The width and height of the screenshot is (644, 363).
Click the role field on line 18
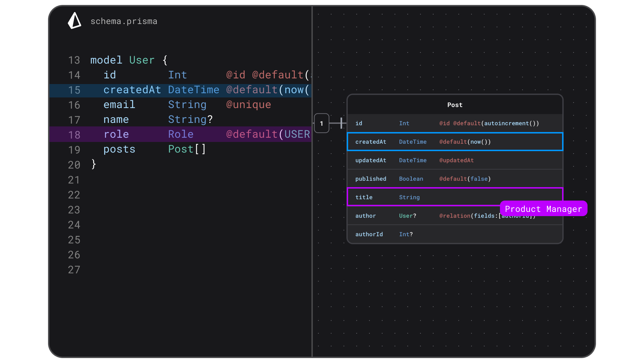tap(116, 134)
